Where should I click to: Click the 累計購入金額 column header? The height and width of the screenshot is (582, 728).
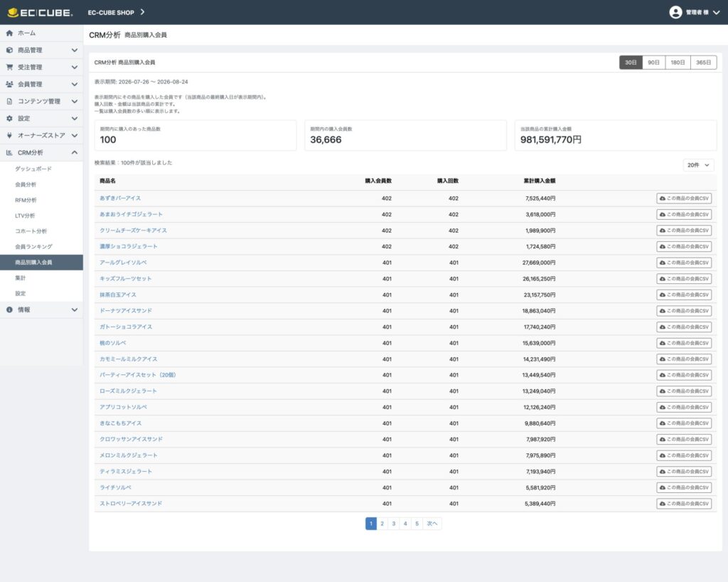pyautogui.click(x=539, y=181)
